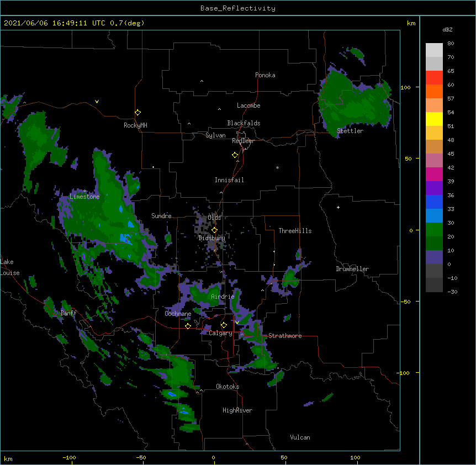Click the HighRiver label
476x465 pixels.
pyautogui.click(x=237, y=410)
